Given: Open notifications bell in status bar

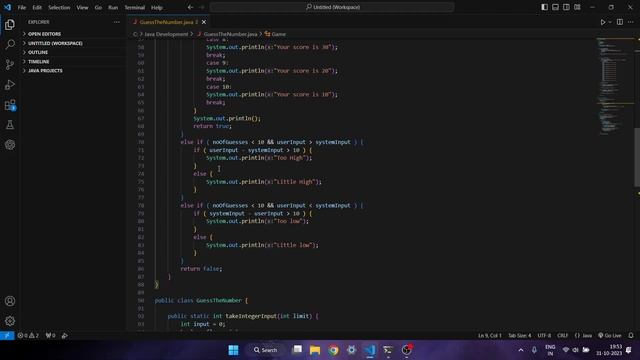Looking at the screenshot, I should coord(631,336).
